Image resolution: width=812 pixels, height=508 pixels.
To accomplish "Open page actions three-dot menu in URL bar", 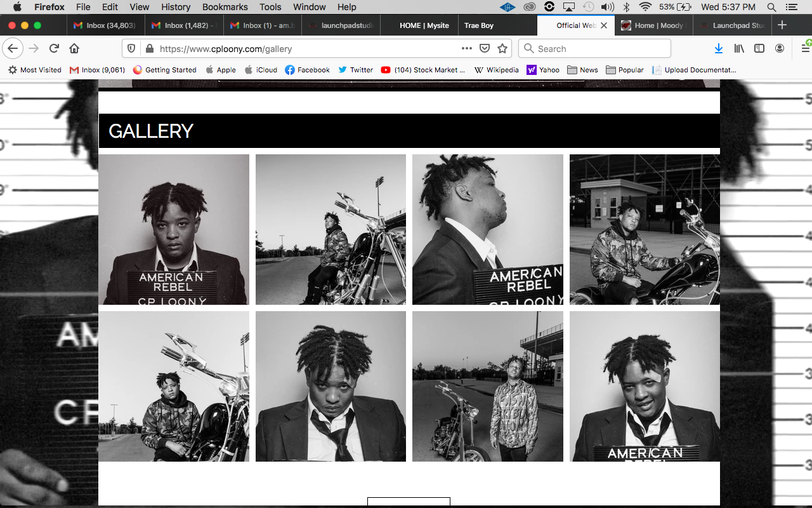I will (x=467, y=48).
